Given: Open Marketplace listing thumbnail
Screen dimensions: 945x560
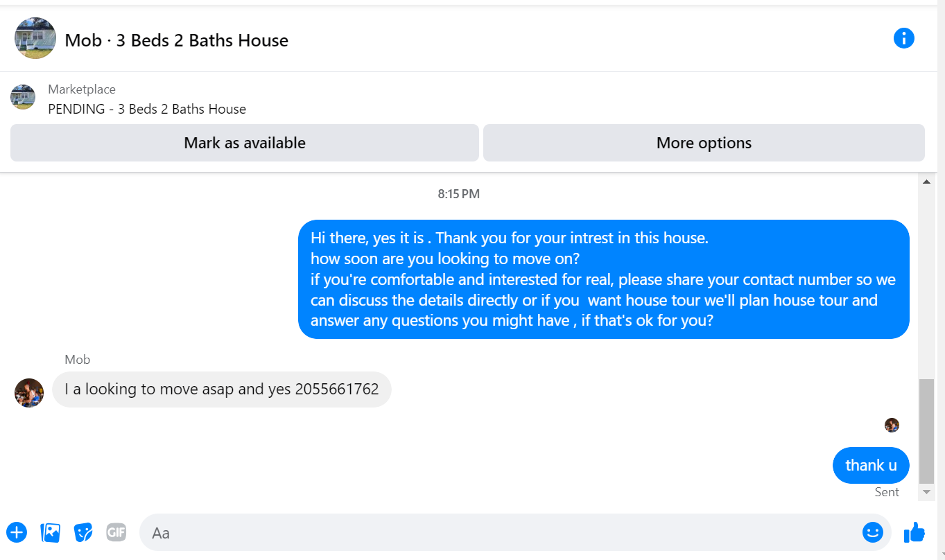Looking at the screenshot, I should click(23, 97).
